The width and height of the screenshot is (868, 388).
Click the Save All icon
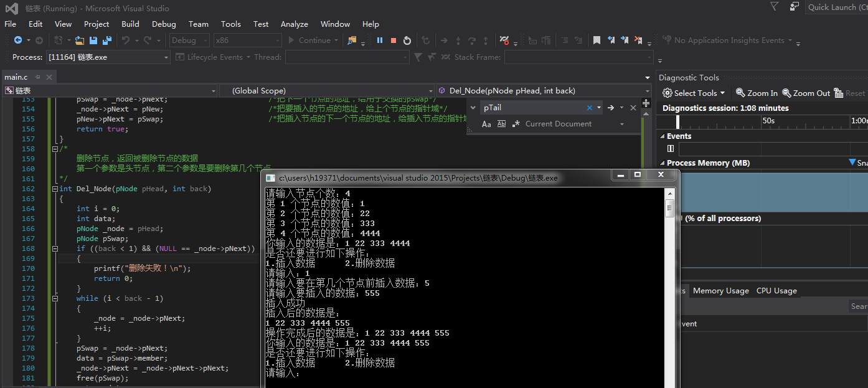pyautogui.click(x=106, y=40)
